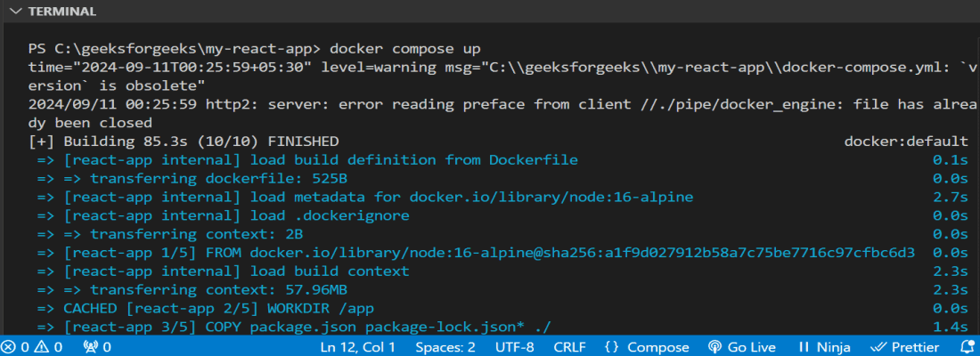Screen dimensions: 980x356
Task: Go to line via Ln 12, Col 1
Action: tap(357, 347)
